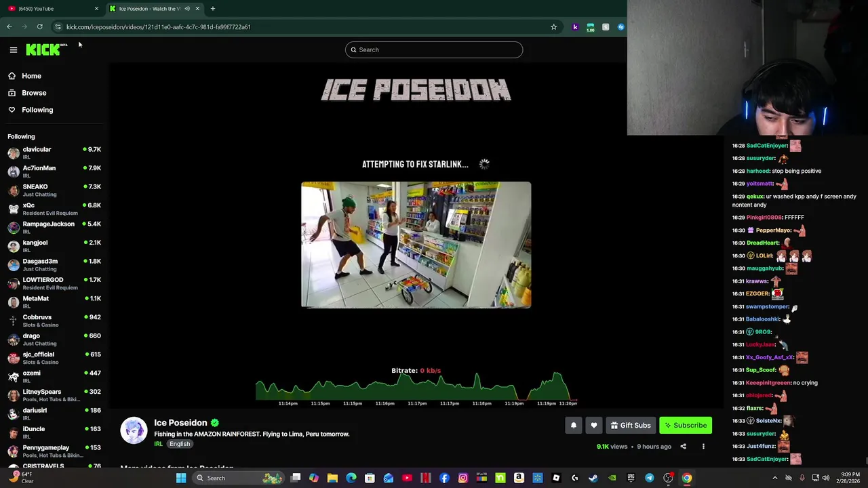Open Following in the Kick sidebar
Viewport: 868px width, 488px height.
(37, 110)
